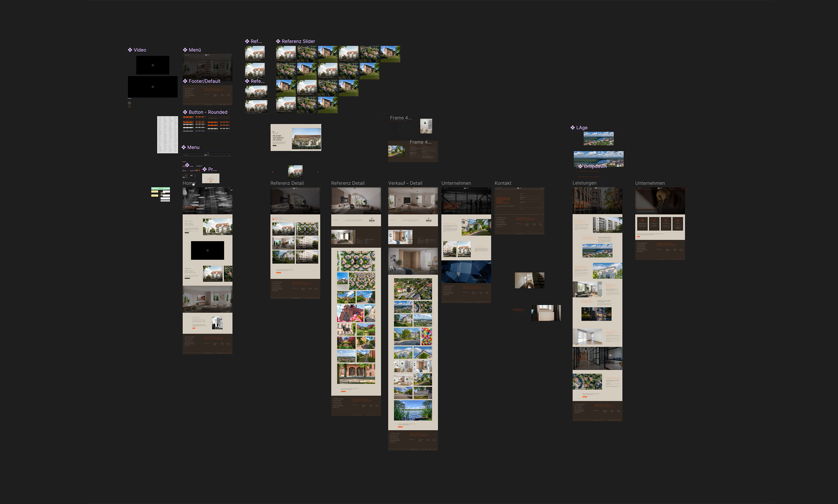
Task: Select the Referenz Slider component title
Action: 298,42
